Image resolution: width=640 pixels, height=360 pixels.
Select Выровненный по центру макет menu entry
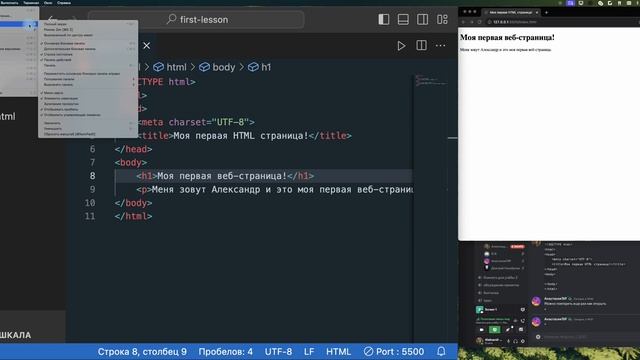coord(88,35)
